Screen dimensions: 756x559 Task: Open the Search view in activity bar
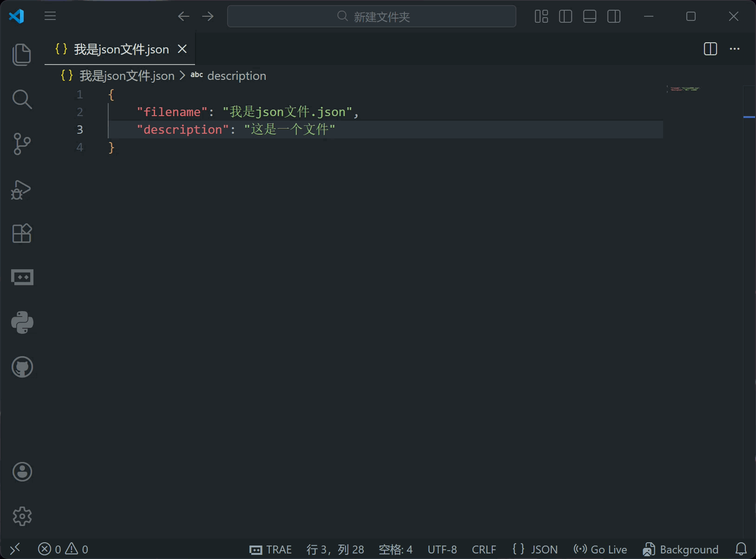[22, 99]
